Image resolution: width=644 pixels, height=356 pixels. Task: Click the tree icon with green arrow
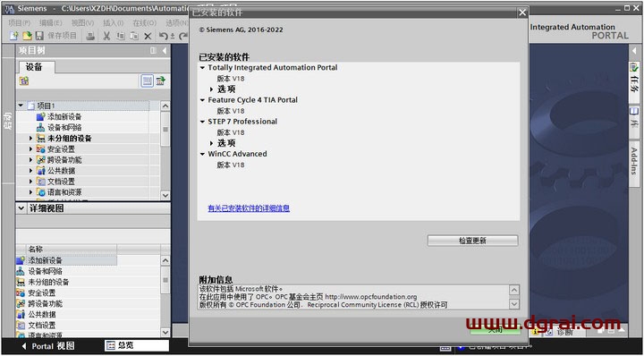pyautogui.click(x=161, y=81)
